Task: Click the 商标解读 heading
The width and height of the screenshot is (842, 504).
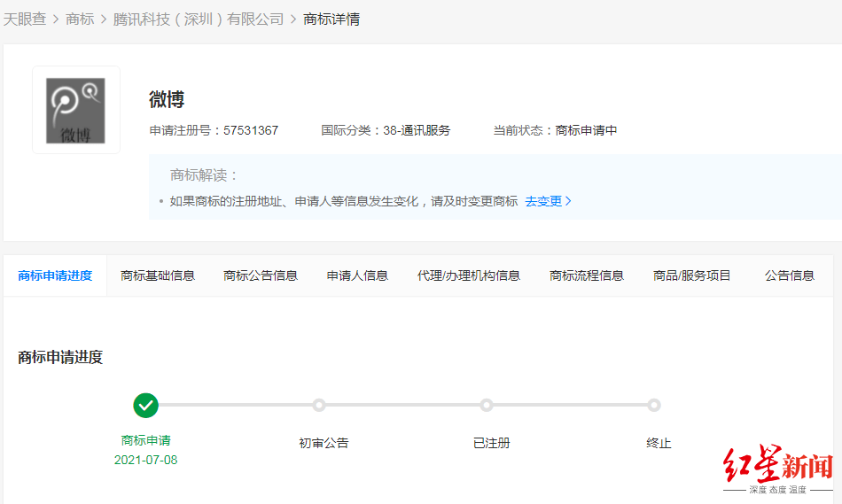Action: (x=204, y=175)
